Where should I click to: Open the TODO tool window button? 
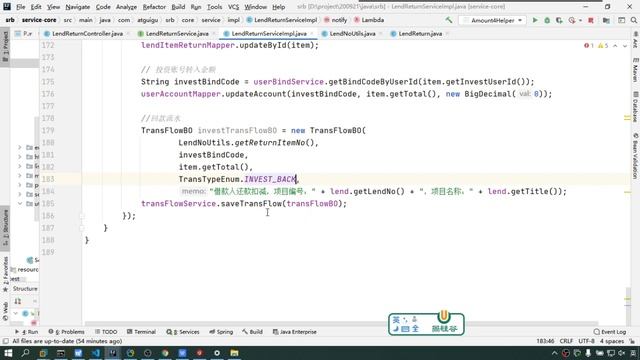click(106, 332)
